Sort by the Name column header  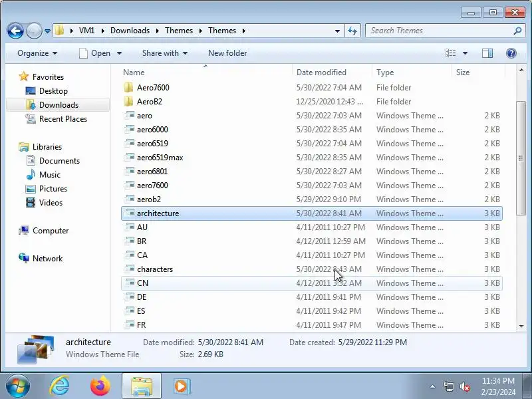click(x=134, y=72)
